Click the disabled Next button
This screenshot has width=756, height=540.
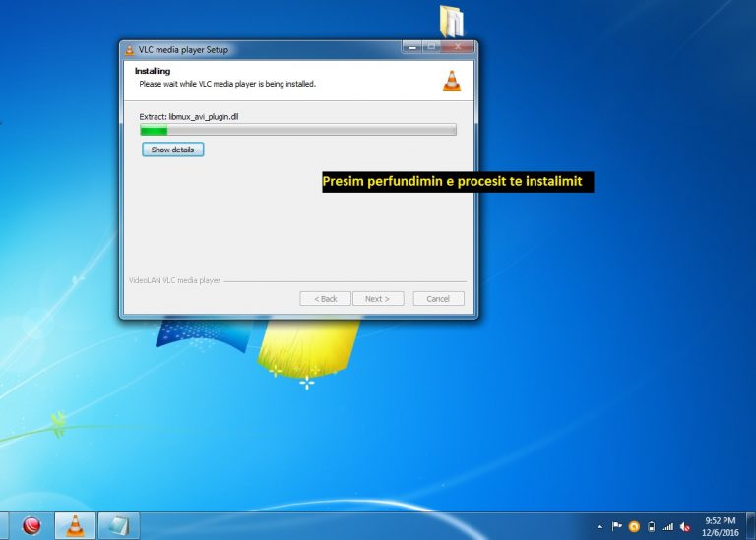[378, 299]
